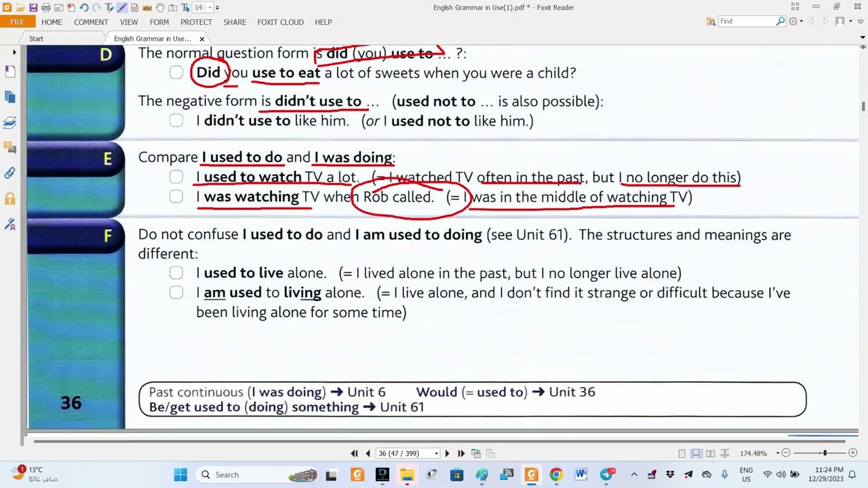Show the Layers panel in the sidebar
868x488 pixels.
pyautogui.click(x=9, y=123)
